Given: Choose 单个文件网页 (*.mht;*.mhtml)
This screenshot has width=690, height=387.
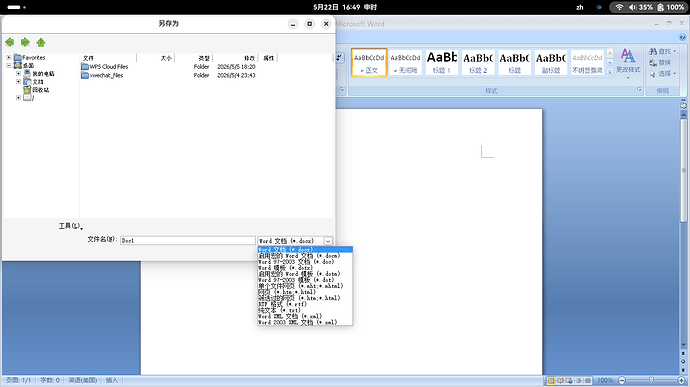Looking at the screenshot, I should tap(305, 286).
